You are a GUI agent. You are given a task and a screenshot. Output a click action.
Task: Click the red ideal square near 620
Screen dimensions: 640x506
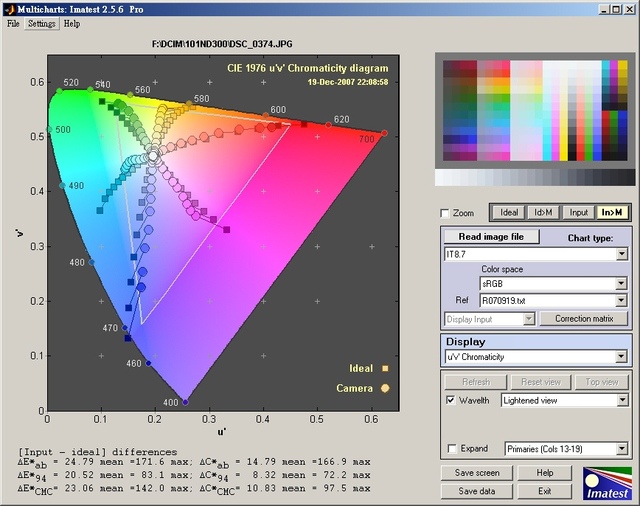304,124
